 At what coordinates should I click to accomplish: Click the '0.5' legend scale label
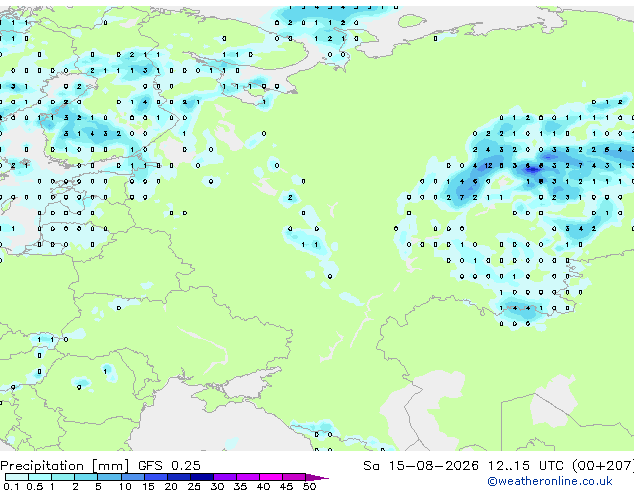(35, 486)
